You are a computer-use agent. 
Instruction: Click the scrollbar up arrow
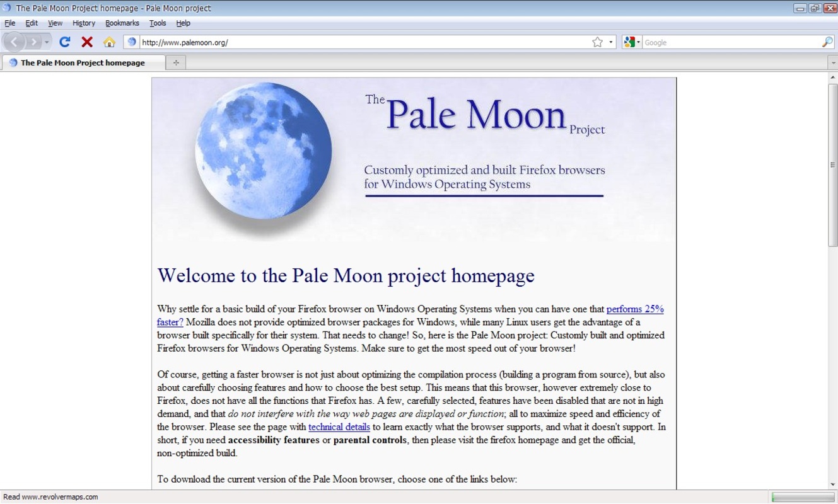click(832, 77)
